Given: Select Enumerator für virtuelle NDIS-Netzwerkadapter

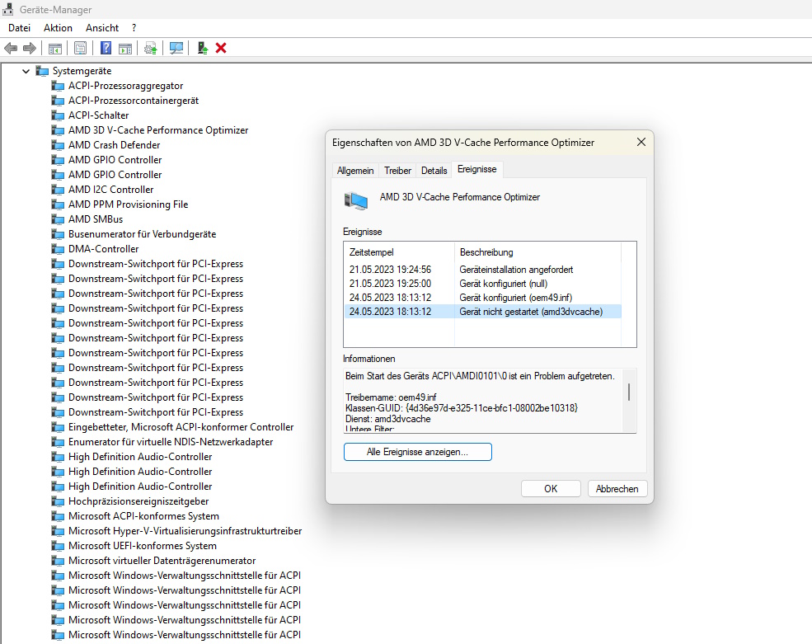Looking at the screenshot, I should click(x=171, y=442).
